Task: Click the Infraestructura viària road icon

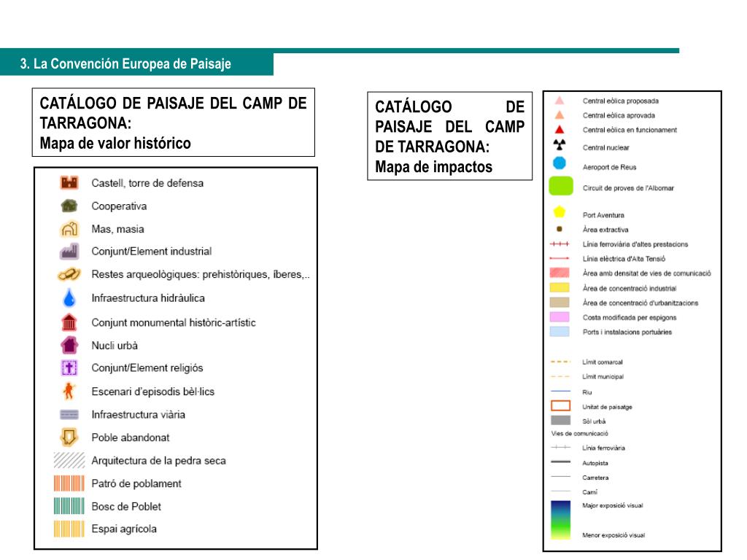Action: (x=69, y=414)
